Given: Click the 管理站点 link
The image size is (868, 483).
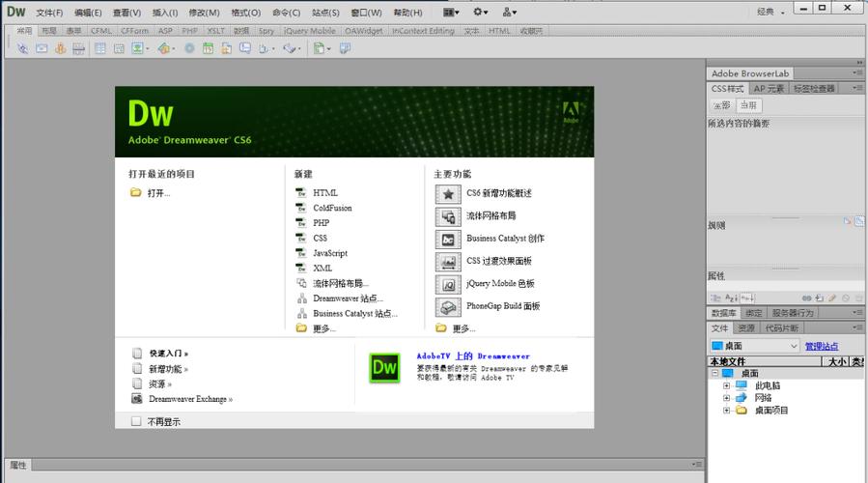Looking at the screenshot, I should point(822,346).
